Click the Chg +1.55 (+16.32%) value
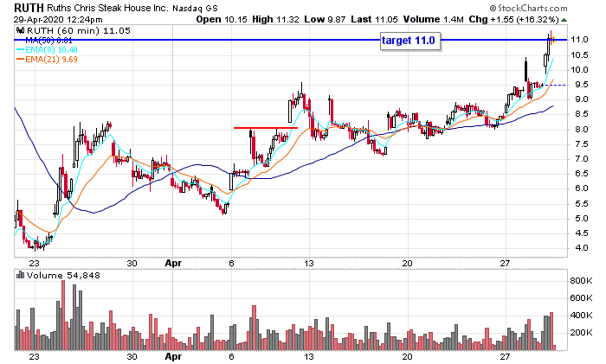 click(x=513, y=19)
